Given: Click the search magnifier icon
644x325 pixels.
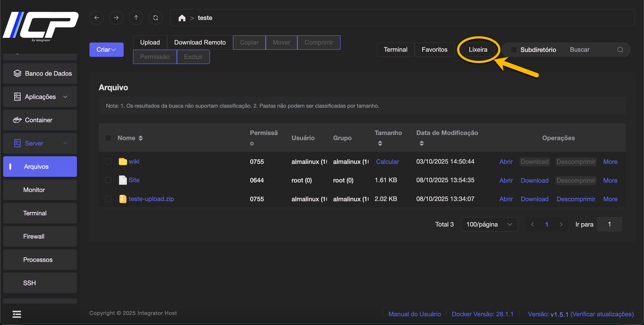Looking at the screenshot, I should [620, 49].
